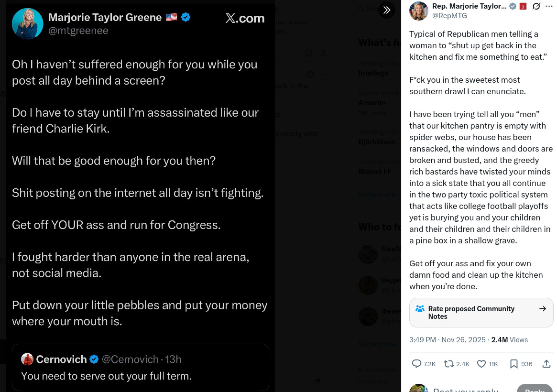The width and height of the screenshot is (557, 392).
Task: Click the Marjorie Taylor Greene avatar in the image
Action: tap(28, 23)
